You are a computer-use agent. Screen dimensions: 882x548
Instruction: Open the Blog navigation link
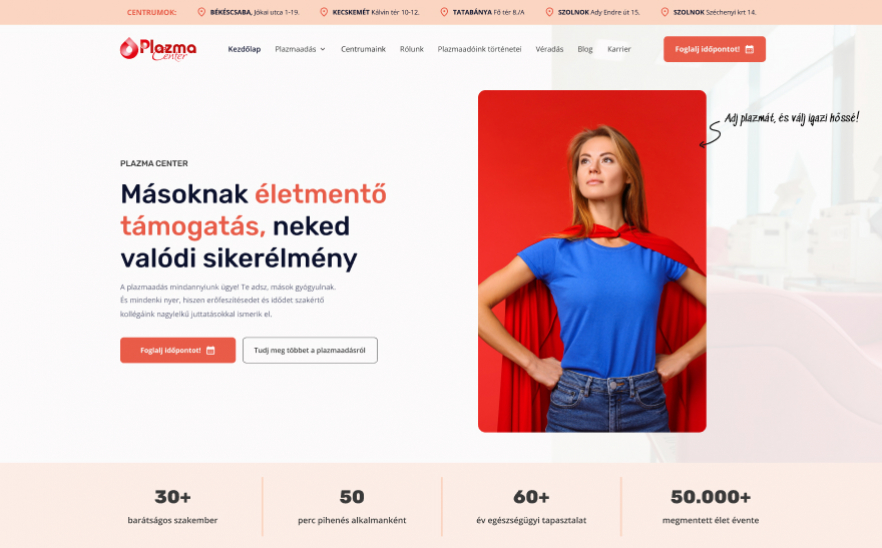pos(585,50)
